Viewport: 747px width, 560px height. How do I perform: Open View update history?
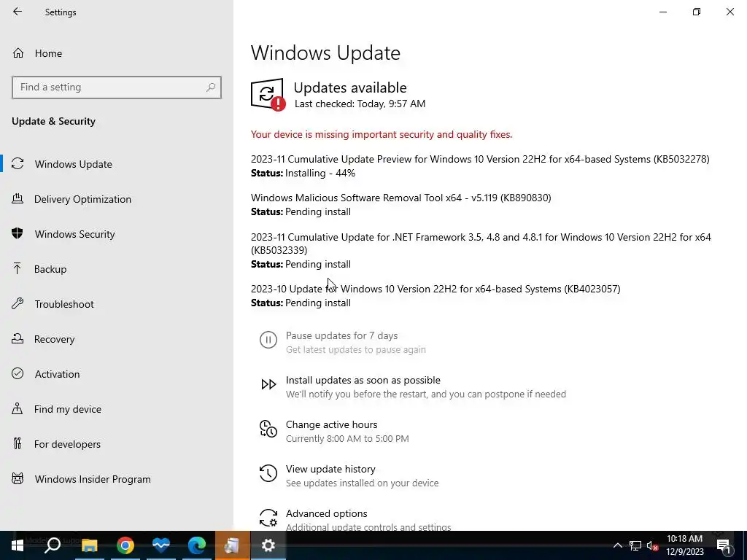click(330, 469)
